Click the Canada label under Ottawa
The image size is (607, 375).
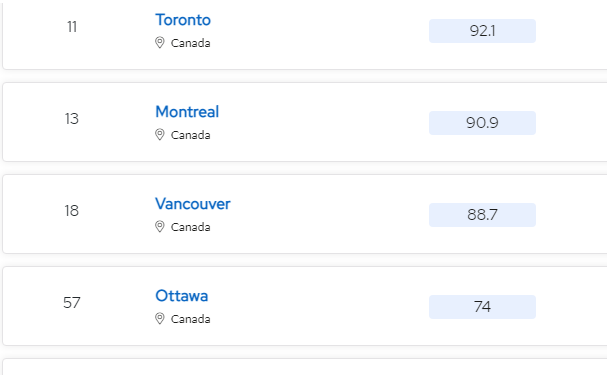click(x=190, y=319)
